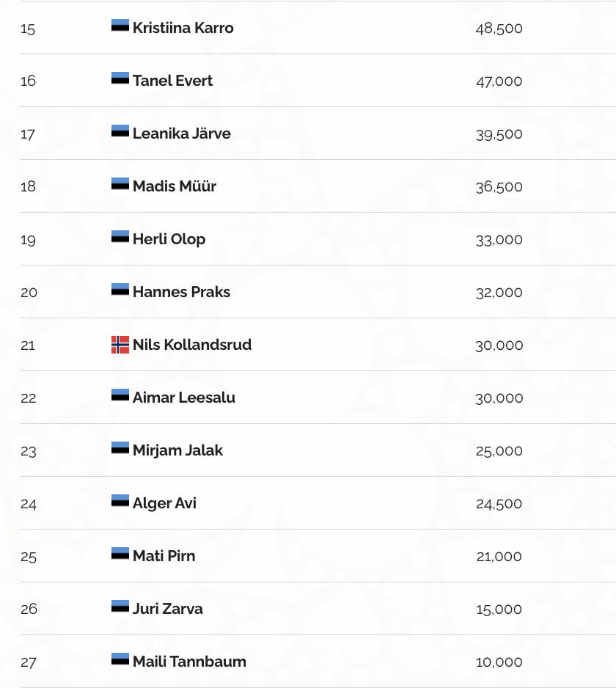Select Juri Zarva in the list
This screenshot has height=688, width=616.
coord(167,609)
